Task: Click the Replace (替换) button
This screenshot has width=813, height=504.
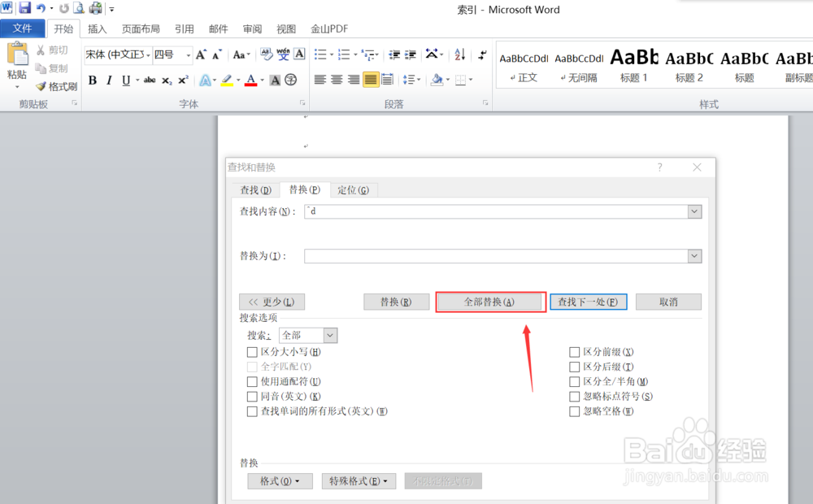Action: point(397,302)
